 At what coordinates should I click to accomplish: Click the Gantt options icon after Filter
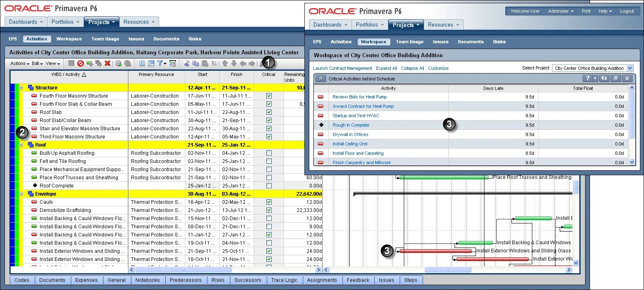point(173,63)
